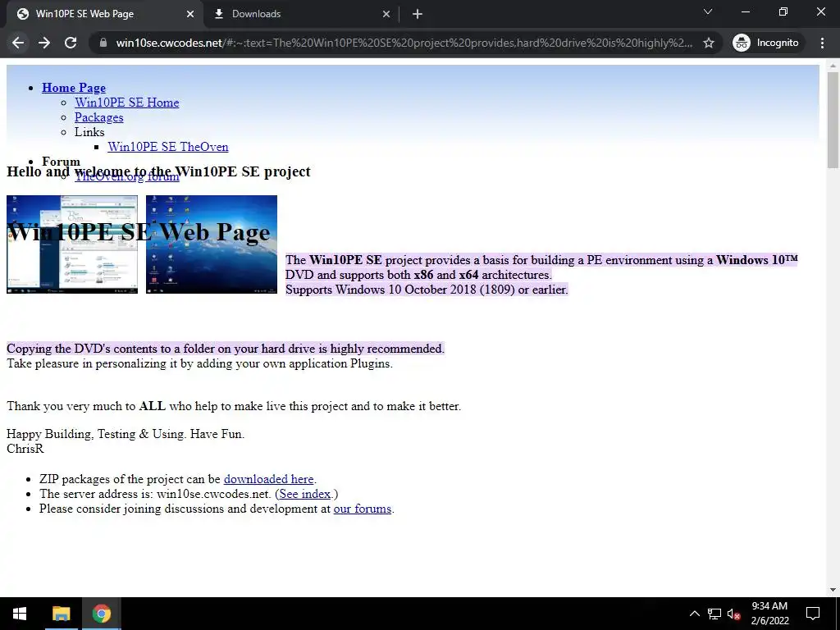
Task: Go forward with the browser arrow
Action: pos(44,43)
